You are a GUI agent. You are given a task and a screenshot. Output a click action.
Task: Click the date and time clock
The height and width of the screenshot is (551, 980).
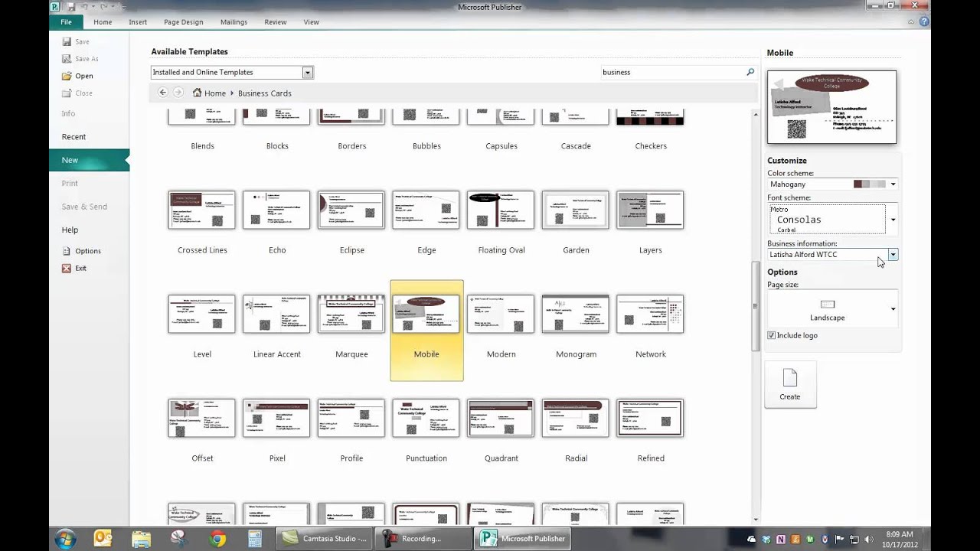(x=899, y=539)
